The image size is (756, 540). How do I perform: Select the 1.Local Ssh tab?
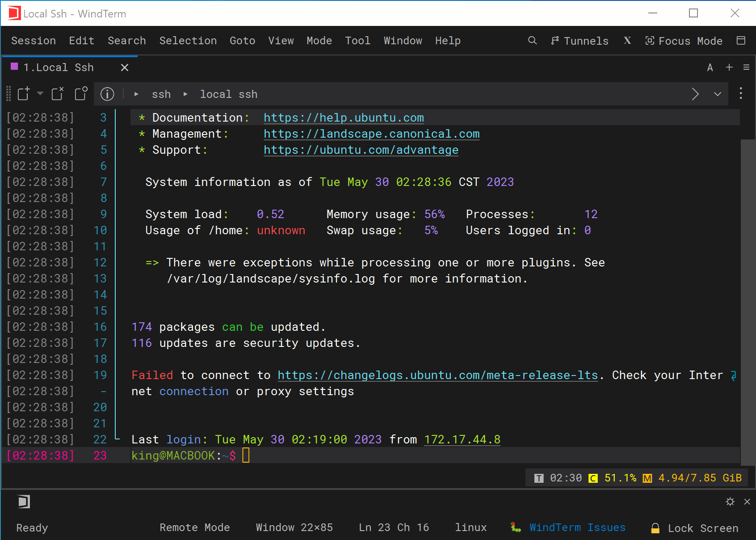tap(58, 67)
